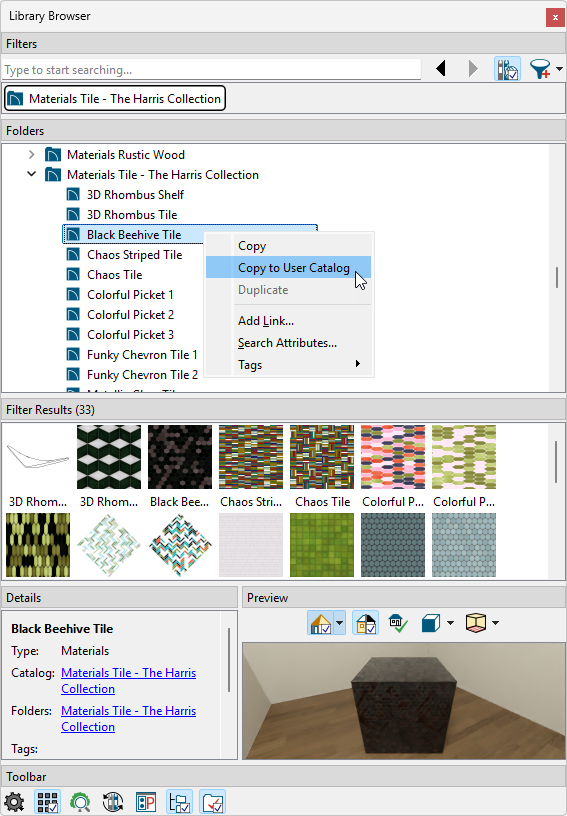Click in the 'Type to start searching' field
This screenshot has height=816, width=567.
pyautogui.click(x=211, y=70)
